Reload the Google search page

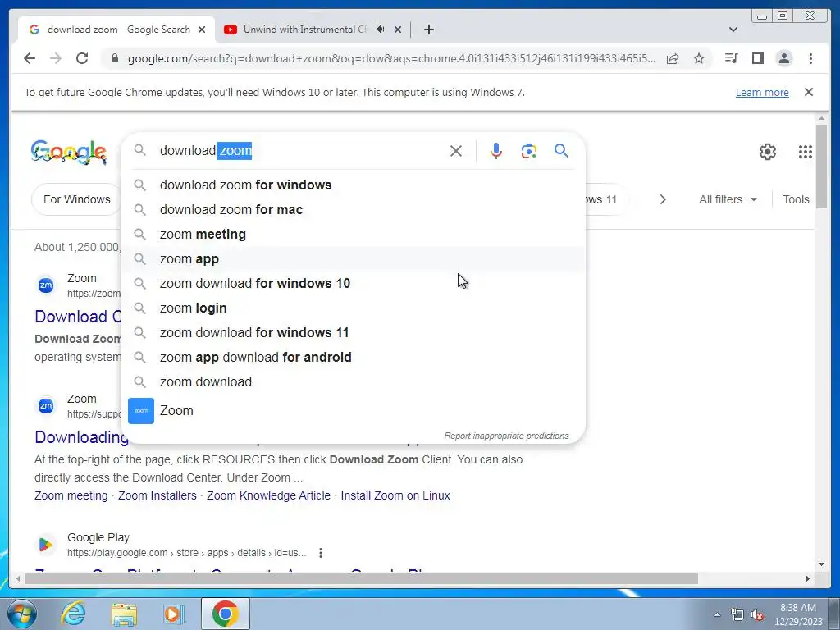click(82, 58)
